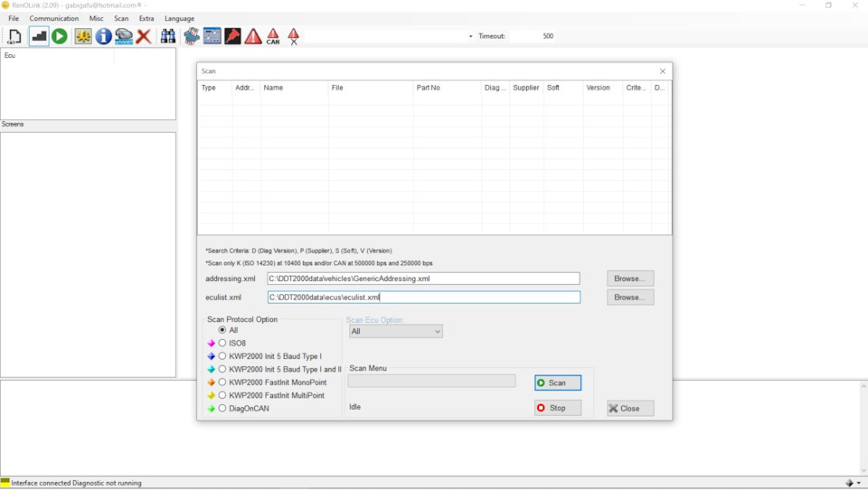Click the Timeout value field

533,36
